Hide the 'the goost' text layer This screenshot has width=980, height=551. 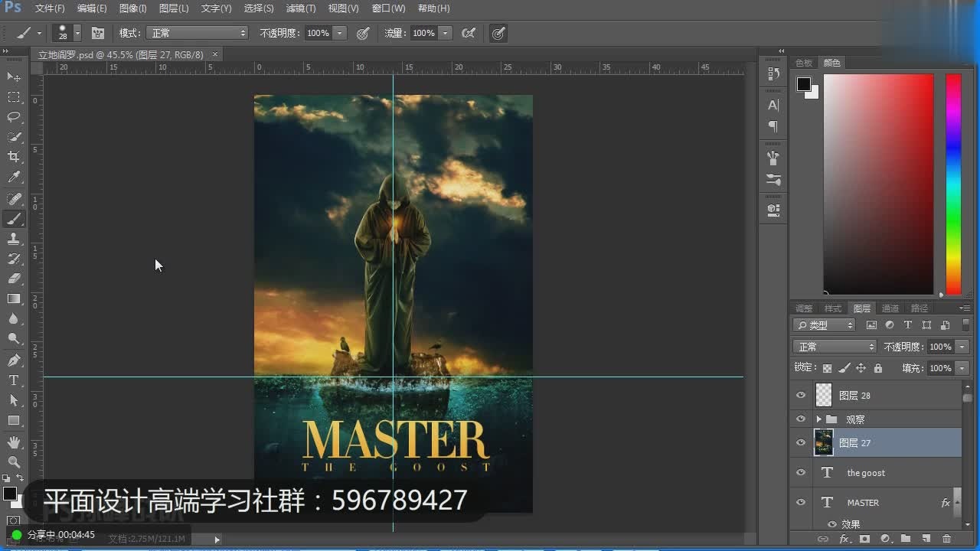(x=801, y=472)
